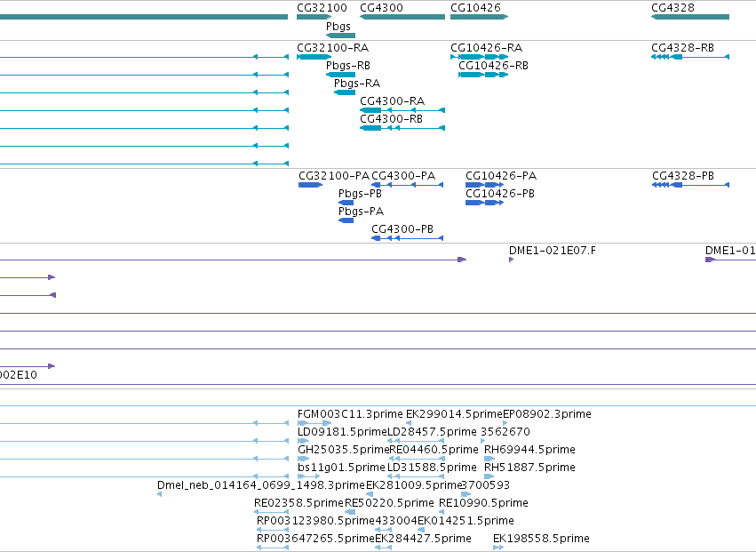Open Dmel_neb_014164_0699_1498.3prime label
Image resolution: width=756 pixels, height=552 pixels.
click(x=261, y=485)
